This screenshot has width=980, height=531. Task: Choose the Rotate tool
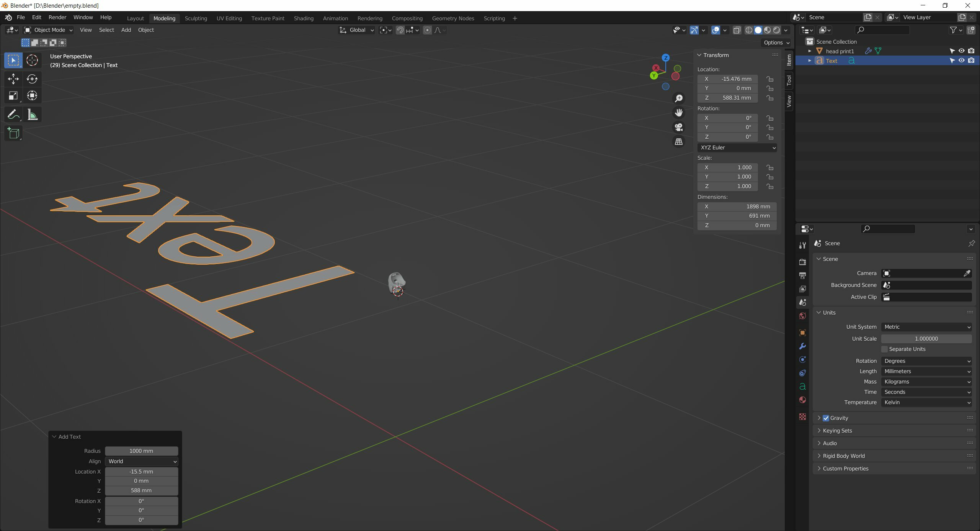pos(32,79)
